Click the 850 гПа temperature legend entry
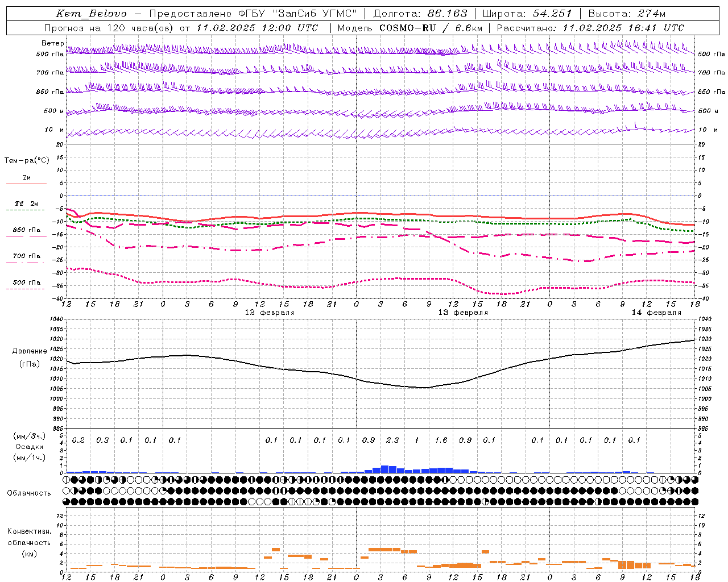Image resolution: width=728 pixels, height=582 pixels. point(27,230)
